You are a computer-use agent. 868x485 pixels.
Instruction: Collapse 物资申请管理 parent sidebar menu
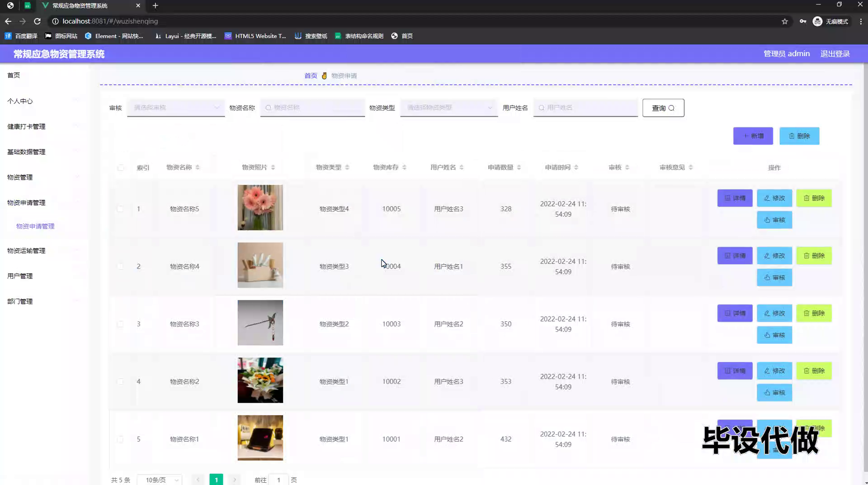click(x=44, y=202)
